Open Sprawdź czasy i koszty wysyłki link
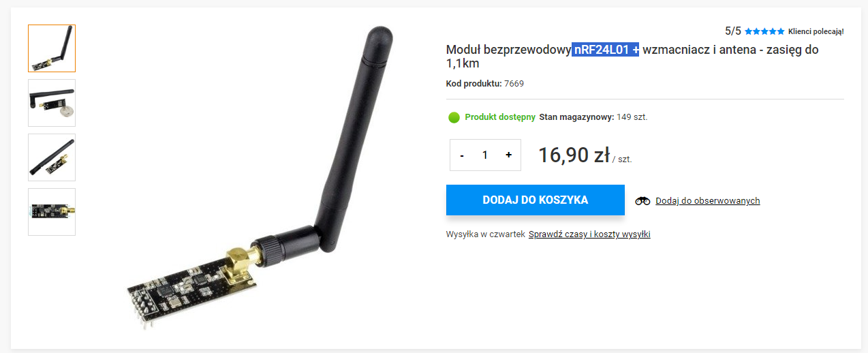The height and width of the screenshot is (353, 868). pos(589,234)
